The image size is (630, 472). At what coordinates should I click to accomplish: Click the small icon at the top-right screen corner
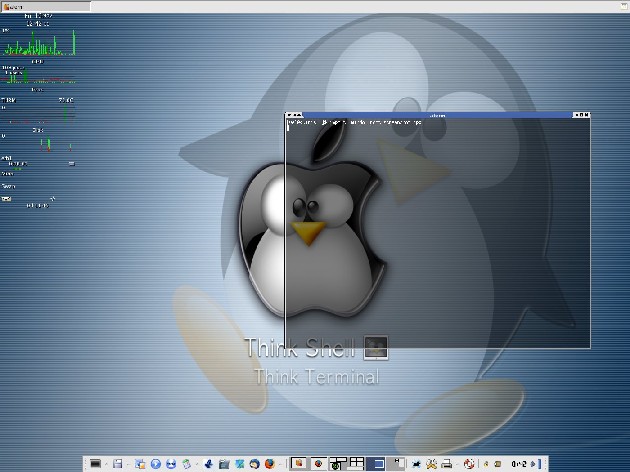click(x=624, y=6)
